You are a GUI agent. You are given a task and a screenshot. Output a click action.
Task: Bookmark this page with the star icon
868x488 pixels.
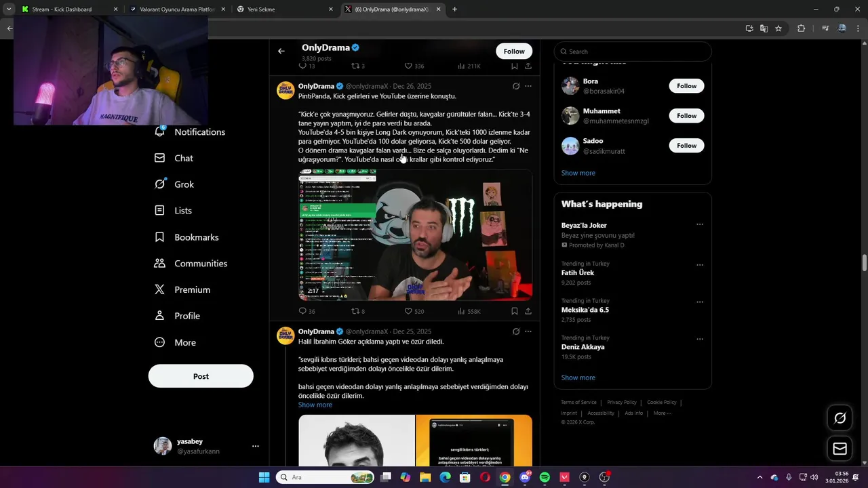pos(778,28)
